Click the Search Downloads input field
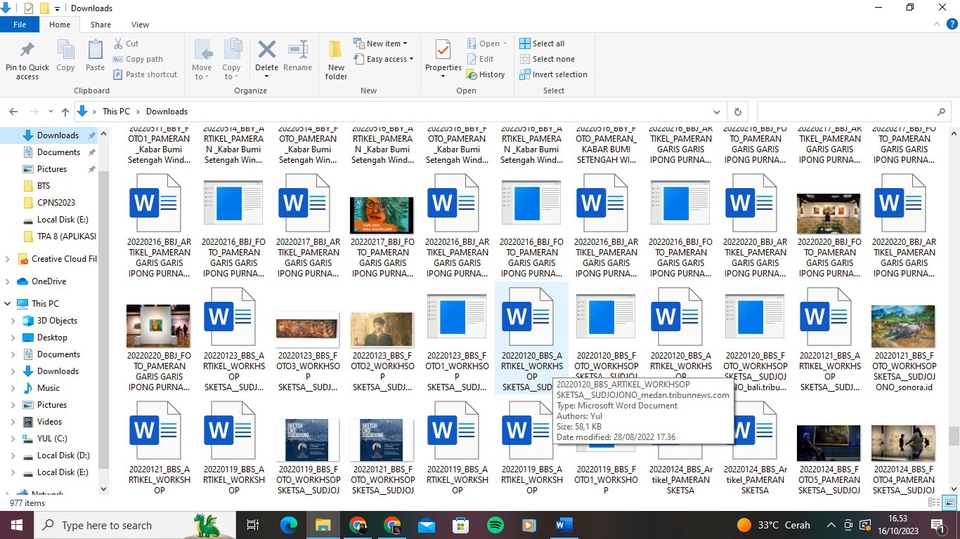Image resolution: width=960 pixels, height=539 pixels. coord(845,112)
